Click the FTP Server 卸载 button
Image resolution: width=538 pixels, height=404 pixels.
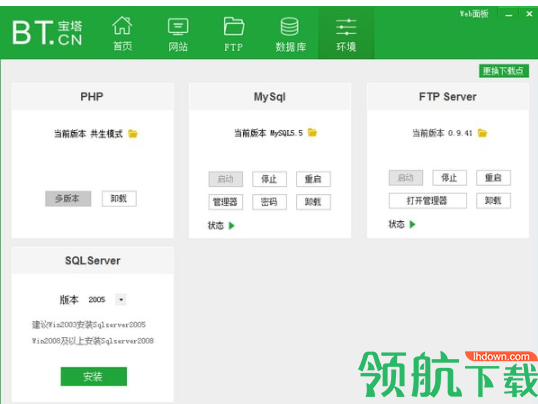click(493, 201)
